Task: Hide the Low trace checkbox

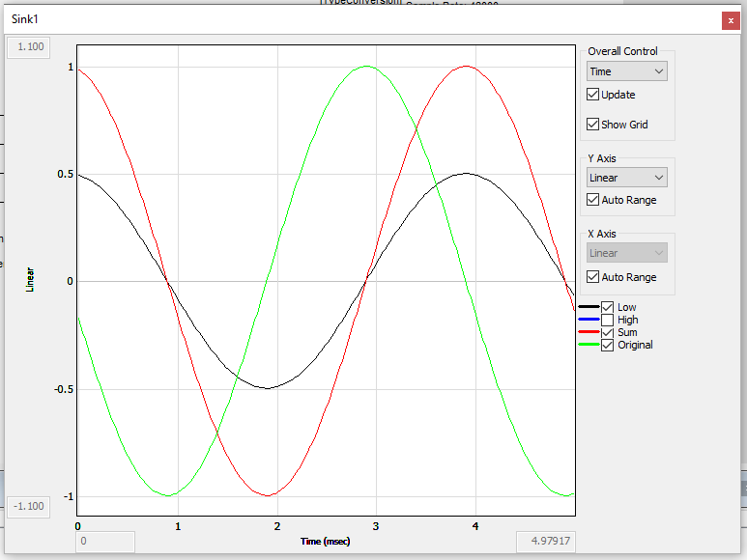Action: (x=608, y=307)
